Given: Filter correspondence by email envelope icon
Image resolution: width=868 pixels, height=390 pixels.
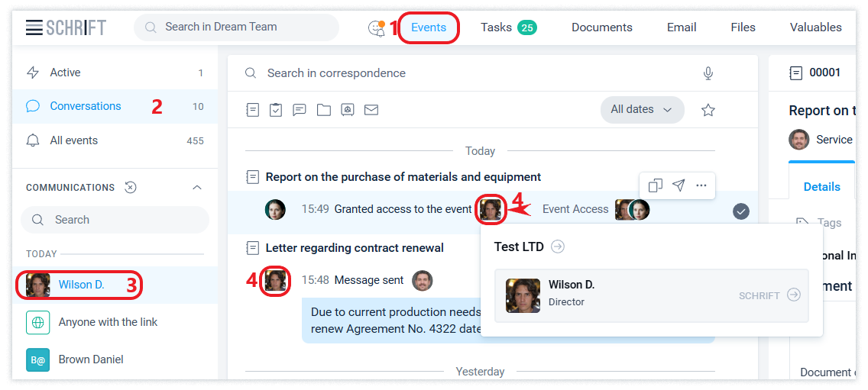Looking at the screenshot, I should tap(371, 110).
